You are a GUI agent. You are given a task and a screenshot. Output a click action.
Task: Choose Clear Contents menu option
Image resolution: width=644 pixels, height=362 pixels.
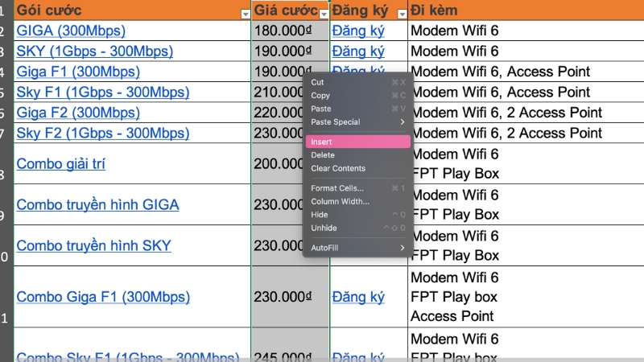pyautogui.click(x=338, y=168)
